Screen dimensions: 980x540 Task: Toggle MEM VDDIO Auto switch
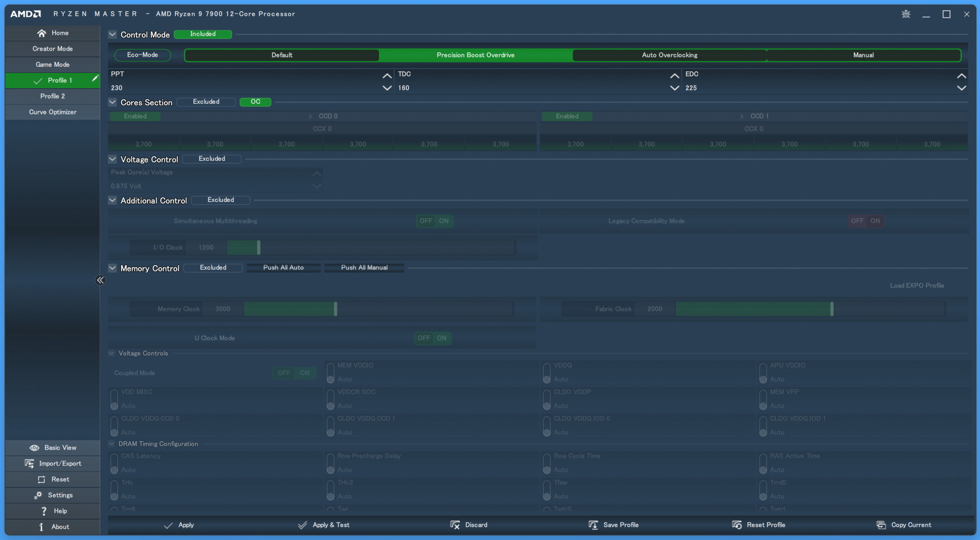[x=330, y=373]
